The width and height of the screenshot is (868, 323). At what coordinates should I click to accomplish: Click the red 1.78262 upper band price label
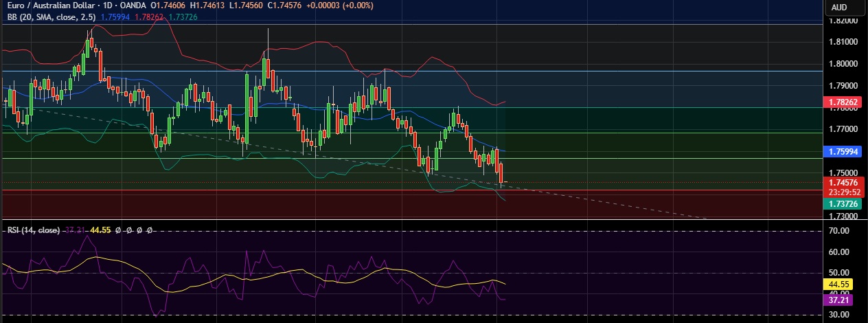click(x=844, y=102)
